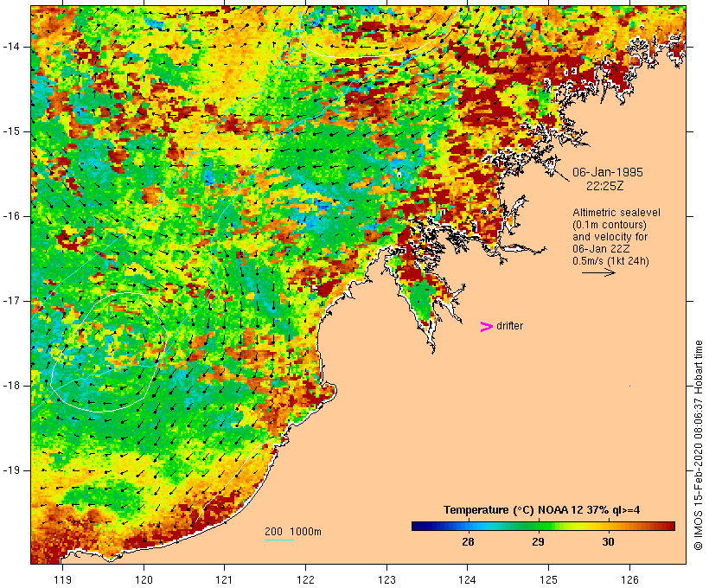Click the longitude axis label '124'
The image size is (709, 588).
468,579
